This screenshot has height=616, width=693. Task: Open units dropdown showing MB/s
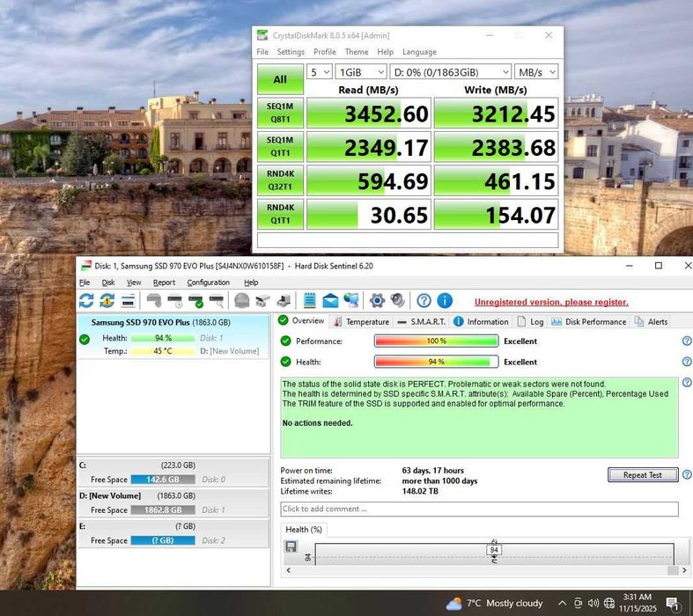click(x=536, y=72)
